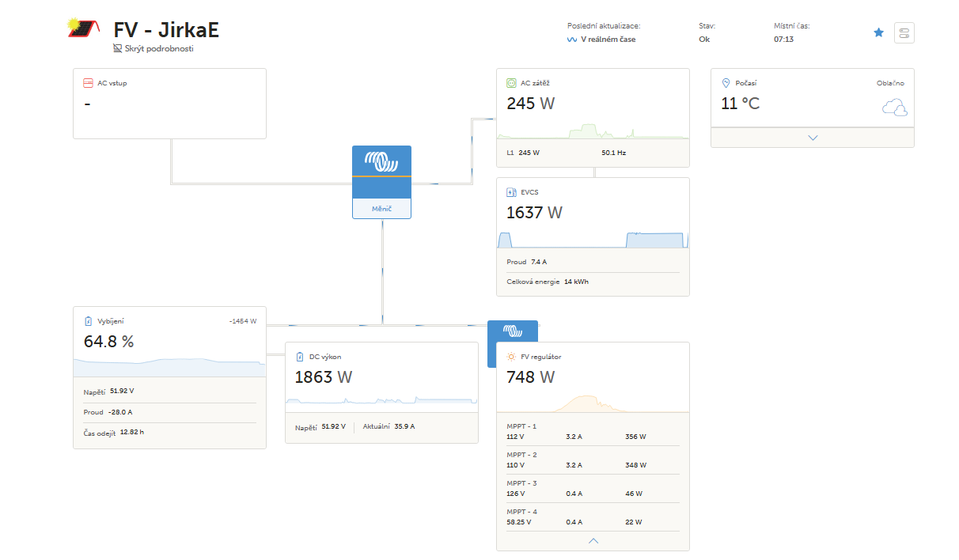Screen dimensions: 959x560
Task: Toggle the favorite star icon
Action: click(878, 32)
